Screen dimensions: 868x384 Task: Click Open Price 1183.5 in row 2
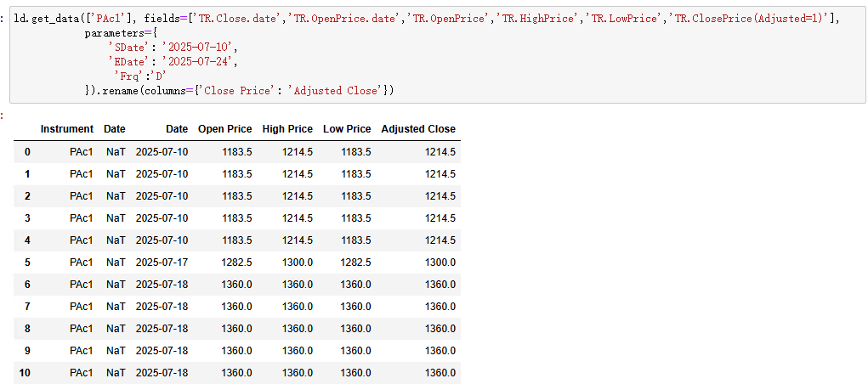[x=237, y=196]
